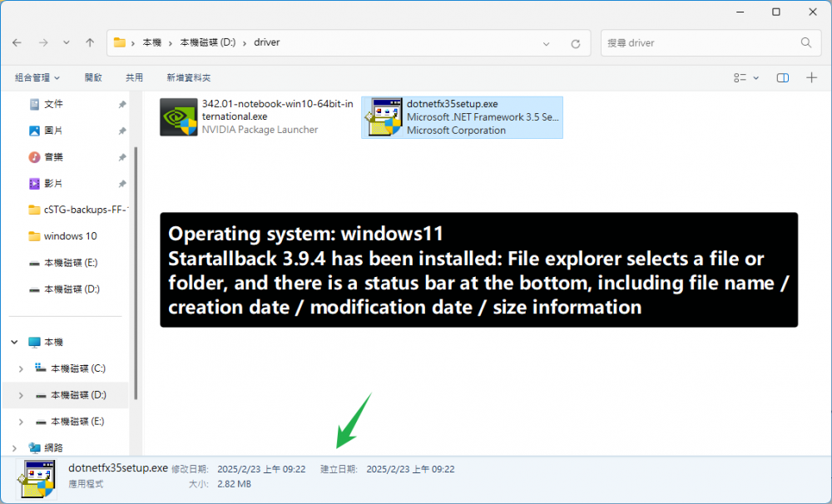The image size is (832, 504).
Task: Select the dotnetfx35setup.exe file icon
Action: point(383,116)
